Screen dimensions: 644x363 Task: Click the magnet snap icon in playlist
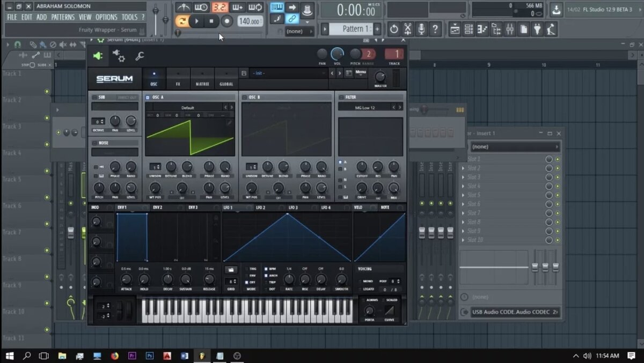click(x=17, y=45)
